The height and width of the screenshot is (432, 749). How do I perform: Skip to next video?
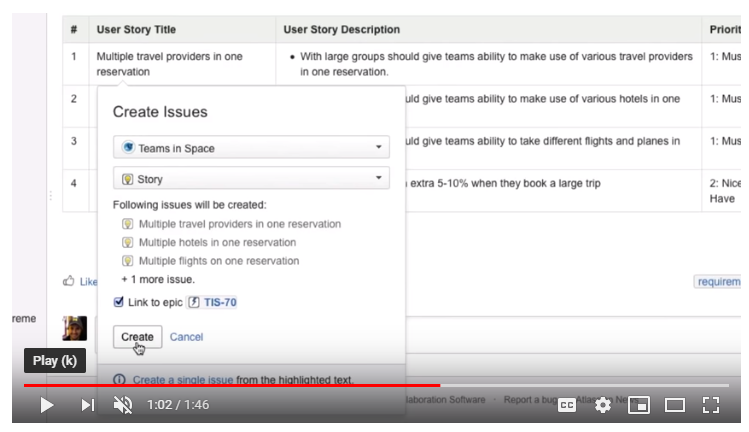tap(87, 405)
